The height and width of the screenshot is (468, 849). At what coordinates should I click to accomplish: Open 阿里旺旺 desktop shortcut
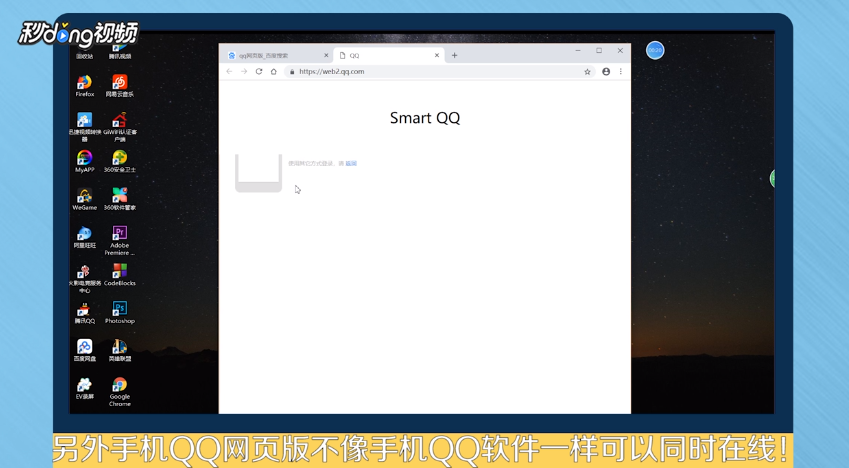pos(84,237)
